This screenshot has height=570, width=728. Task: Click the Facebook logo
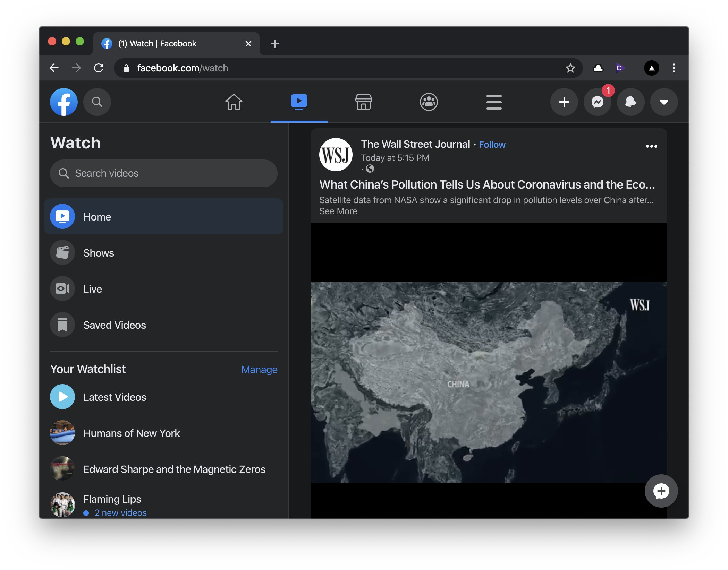click(64, 102)
